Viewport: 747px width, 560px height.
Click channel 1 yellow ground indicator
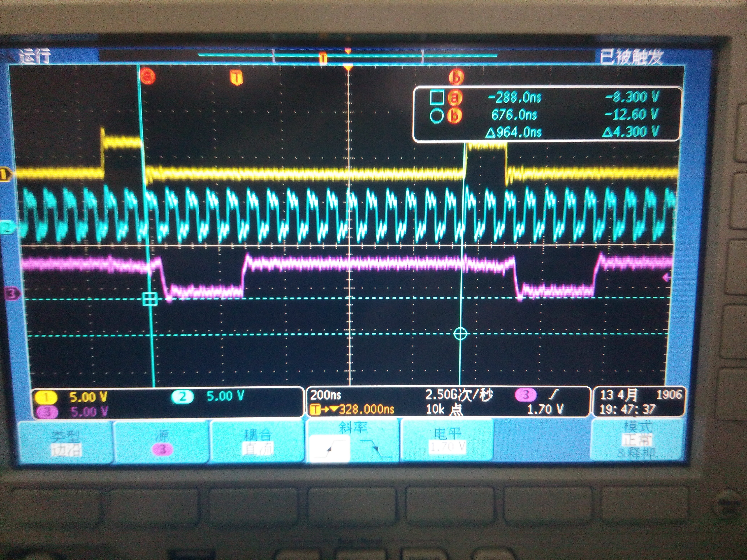point(5,174)
